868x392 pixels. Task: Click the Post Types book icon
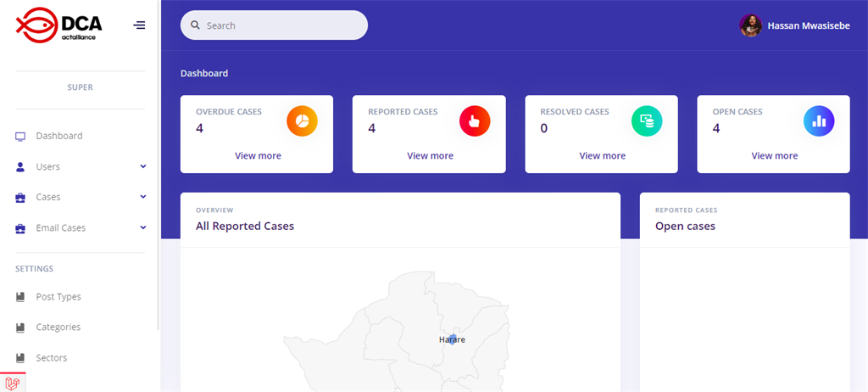20,297
